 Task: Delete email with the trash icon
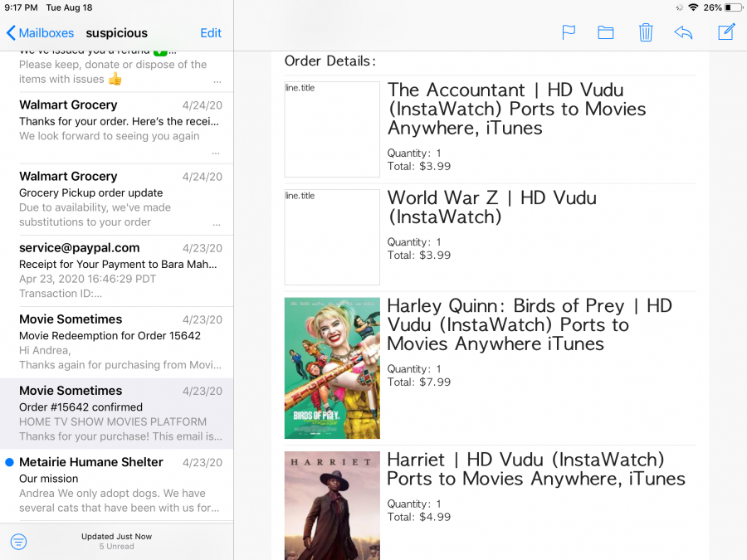pos(646,33)
